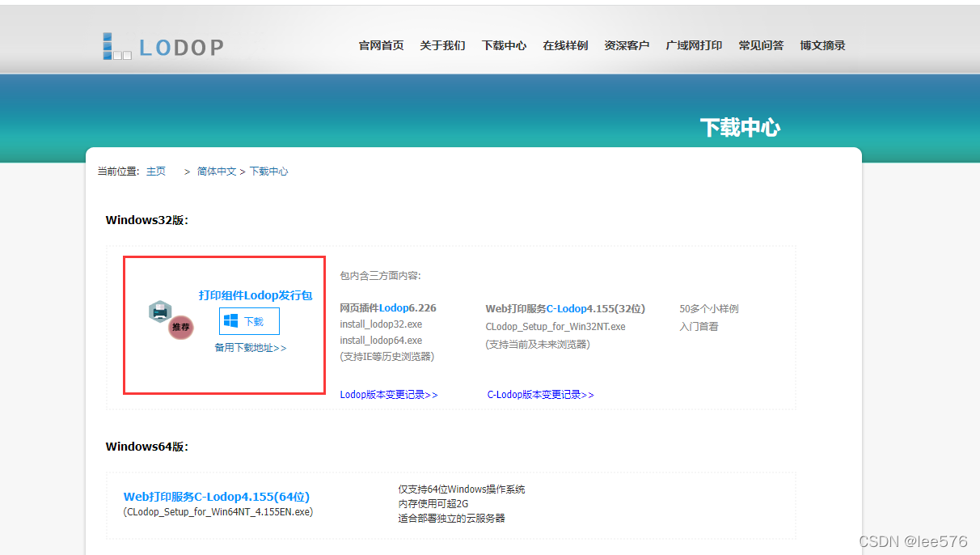Click 适合部署独立的云服务器 text

452,519
